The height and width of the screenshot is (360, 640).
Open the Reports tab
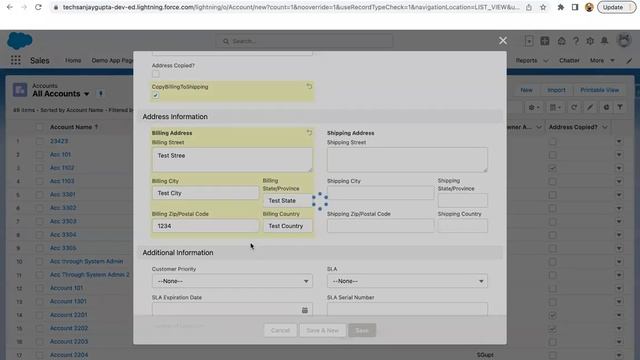click(527, 60)
